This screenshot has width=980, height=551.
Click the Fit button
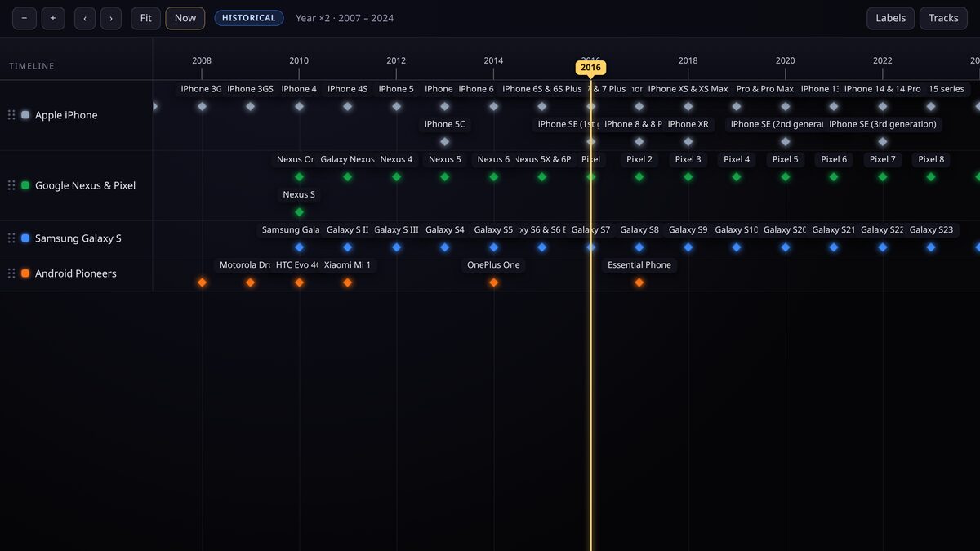coord(145,18)
